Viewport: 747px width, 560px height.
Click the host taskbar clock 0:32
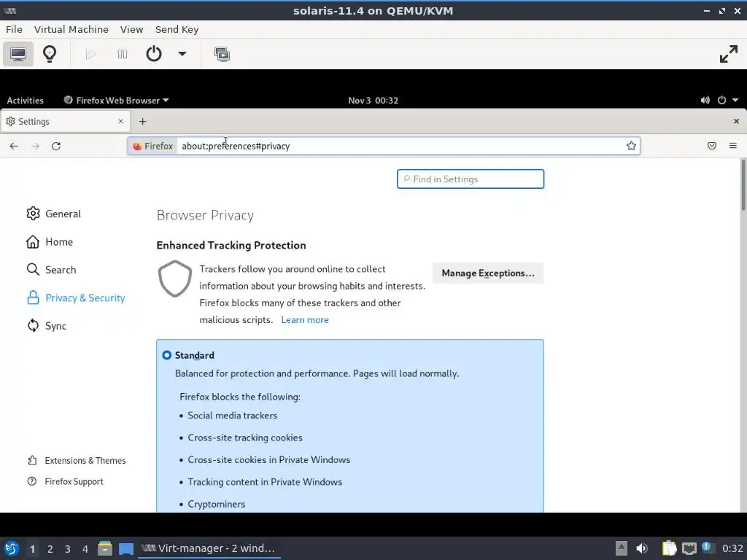[x=732, y=548]
